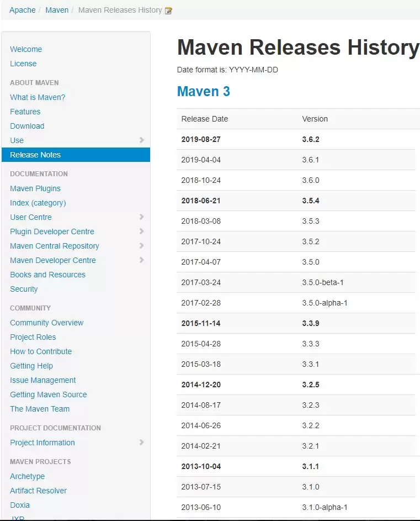Click release date 2019-08-27

click(201, 139)
